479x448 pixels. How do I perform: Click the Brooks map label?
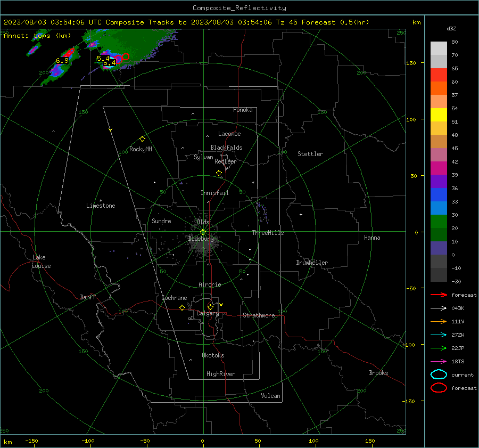(378, 373)
